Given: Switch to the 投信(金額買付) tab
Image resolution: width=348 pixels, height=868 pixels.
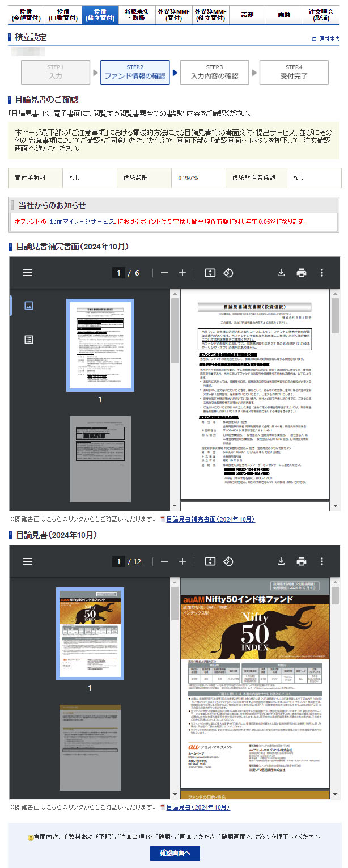Looking at the screenshot, I should point(26,15).
